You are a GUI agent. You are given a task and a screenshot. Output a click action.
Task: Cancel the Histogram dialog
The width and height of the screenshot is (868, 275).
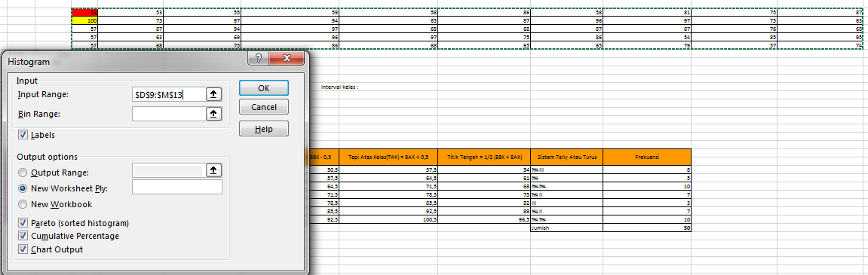tap(264, 107)
